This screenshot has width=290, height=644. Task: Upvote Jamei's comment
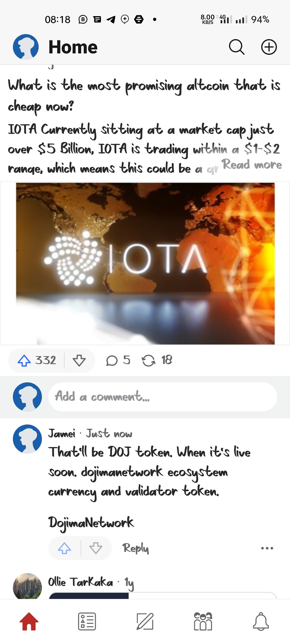(64, 548)
